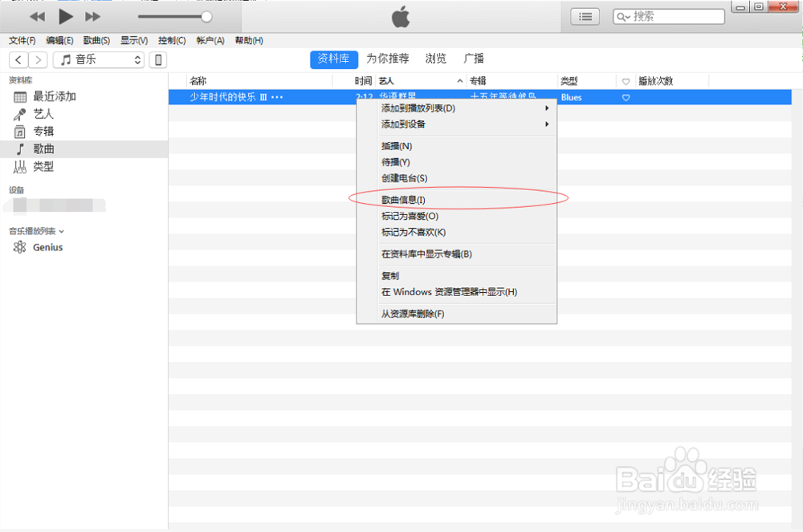Viewport: 803px width, 532px height.
Task: Open the 显示(V) menu
Action: (x=134, y=40)
